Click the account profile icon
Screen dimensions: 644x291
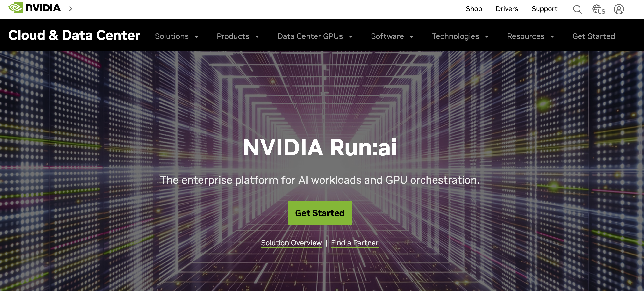[619, 9]
